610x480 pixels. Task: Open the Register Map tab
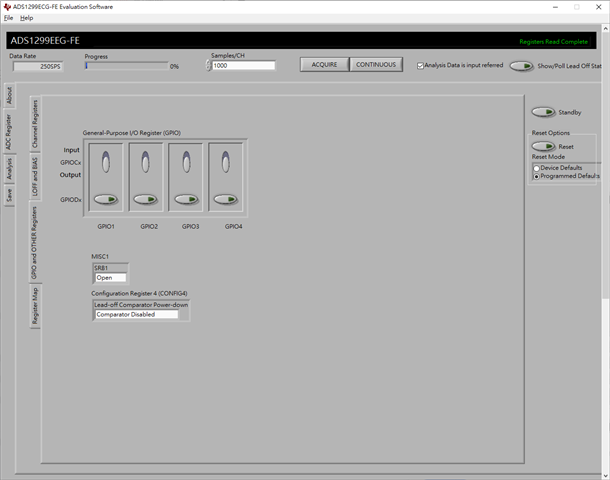pos(35,306)
